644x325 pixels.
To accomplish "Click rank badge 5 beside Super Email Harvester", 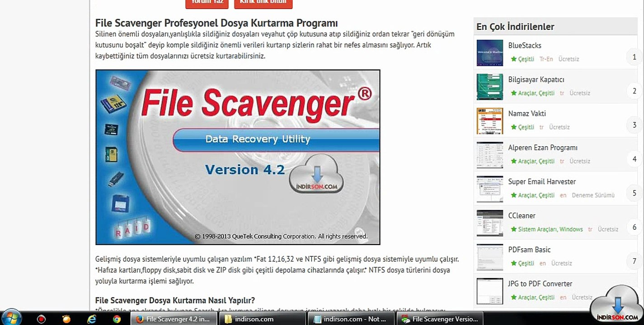I will click(x=635, y=193).
